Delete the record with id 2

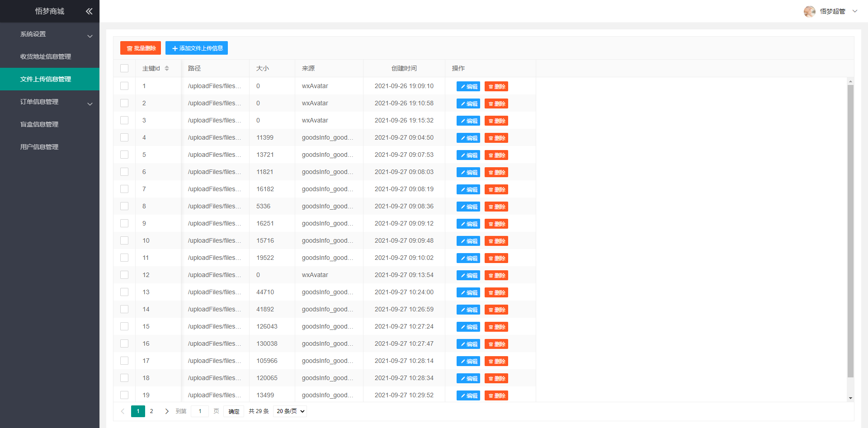coord(496,103)
